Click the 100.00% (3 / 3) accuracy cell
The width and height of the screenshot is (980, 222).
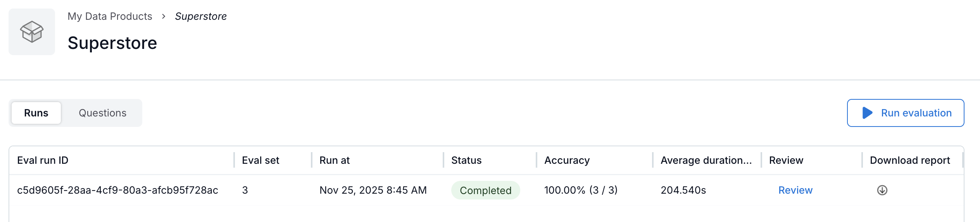point(581,190)
